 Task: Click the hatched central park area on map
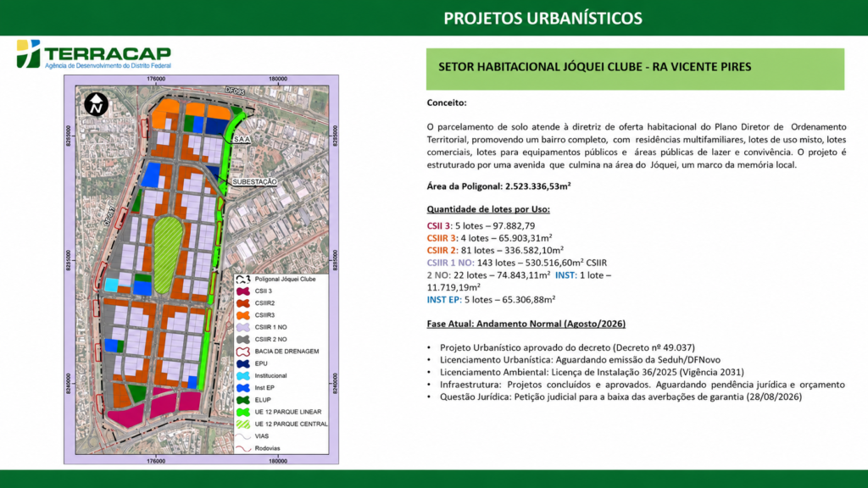pos(167,254)
